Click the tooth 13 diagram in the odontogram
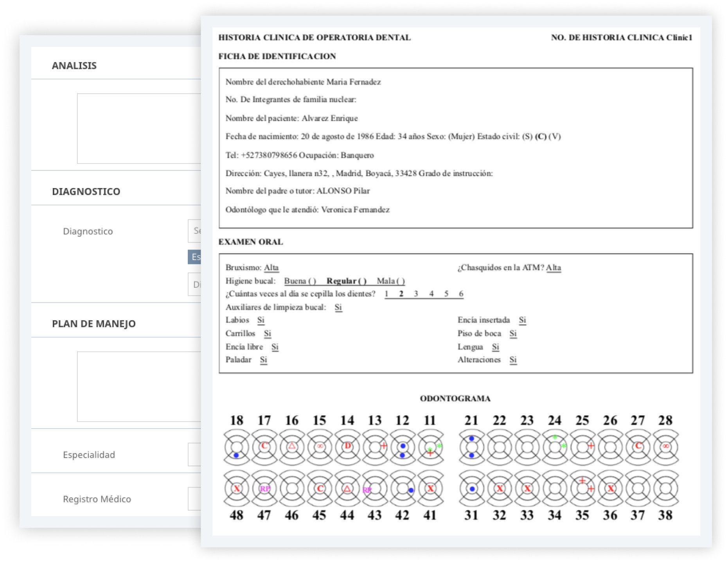 point(375,447)
